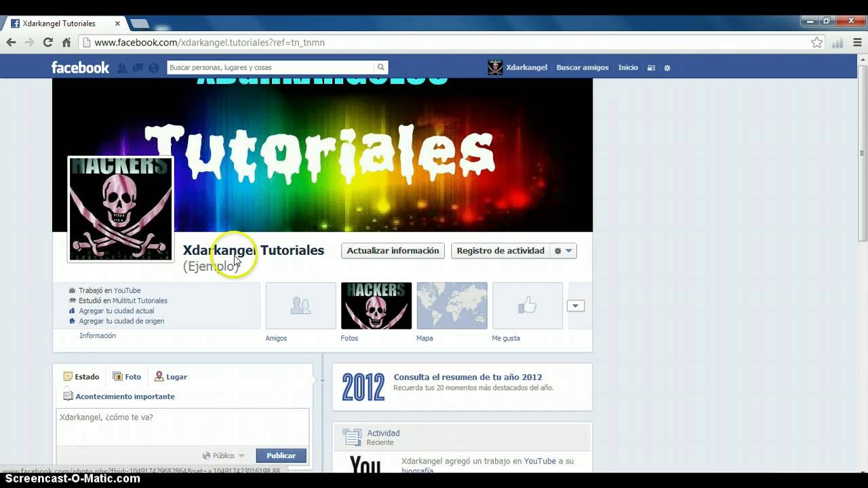Viewport: 868px width, 488px height.
Task: Select the Foto composer tab
Action: [x=127, y=377]
